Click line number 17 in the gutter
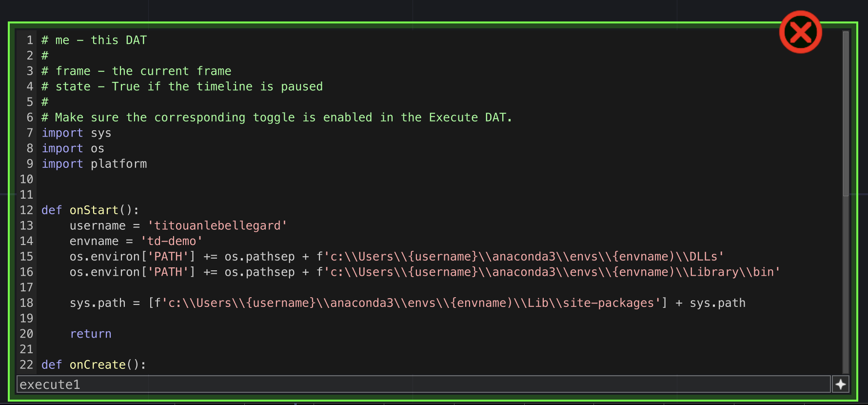The width and height of the screenshot is (868, 405). tap(26, 287)
